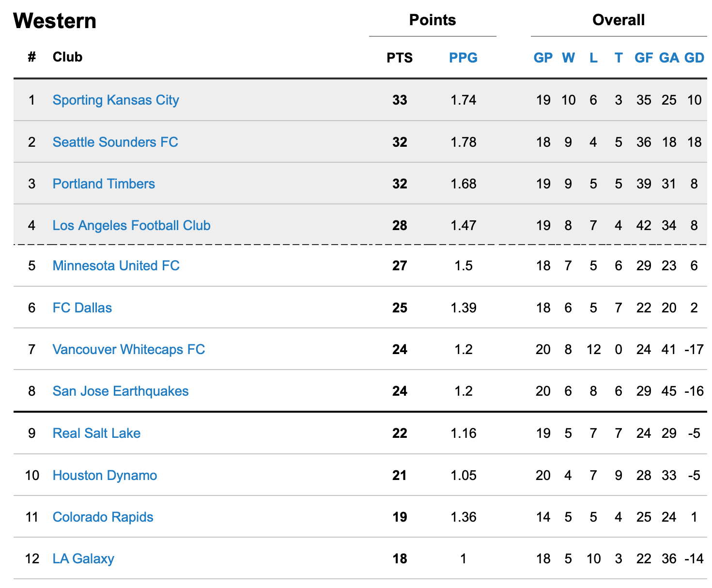Sort by GF goals for column
The image size is (712, 588).
(644, 58)
